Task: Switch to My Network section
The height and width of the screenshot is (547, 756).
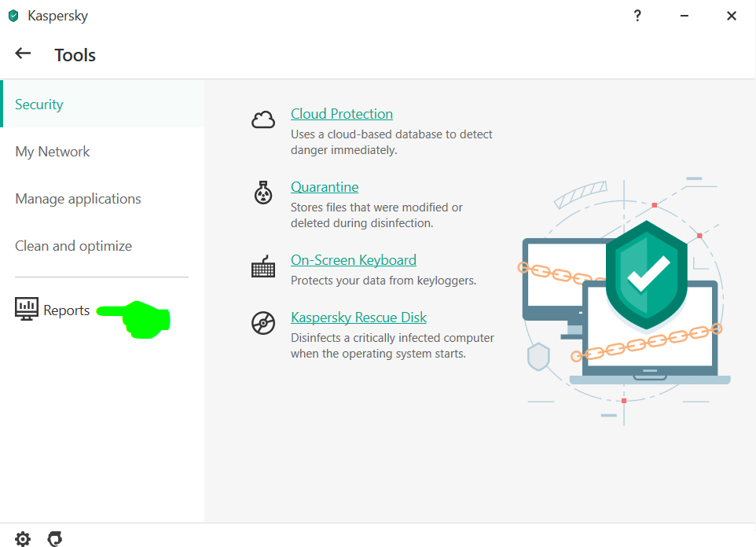Action: pos(102,152)
